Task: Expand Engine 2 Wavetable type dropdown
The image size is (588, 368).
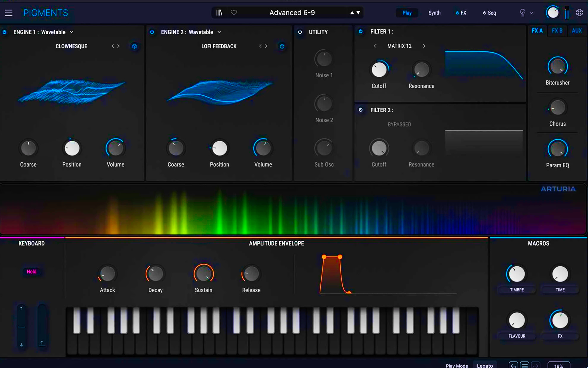Action: point(219,32)
